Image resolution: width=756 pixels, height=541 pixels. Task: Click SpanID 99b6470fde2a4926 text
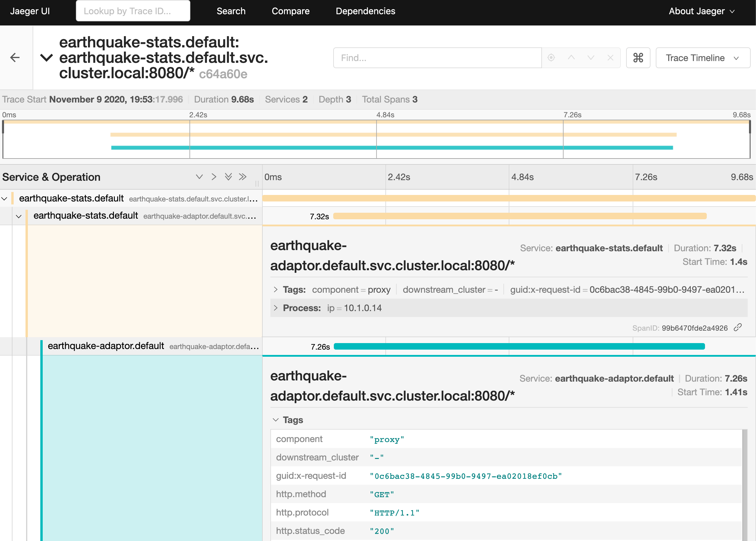tap(680, 328)
